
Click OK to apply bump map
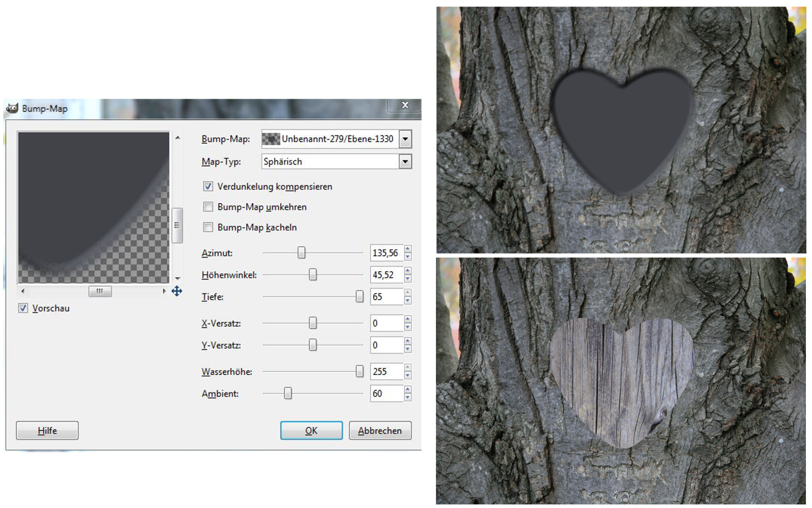[x=311, y=431]
